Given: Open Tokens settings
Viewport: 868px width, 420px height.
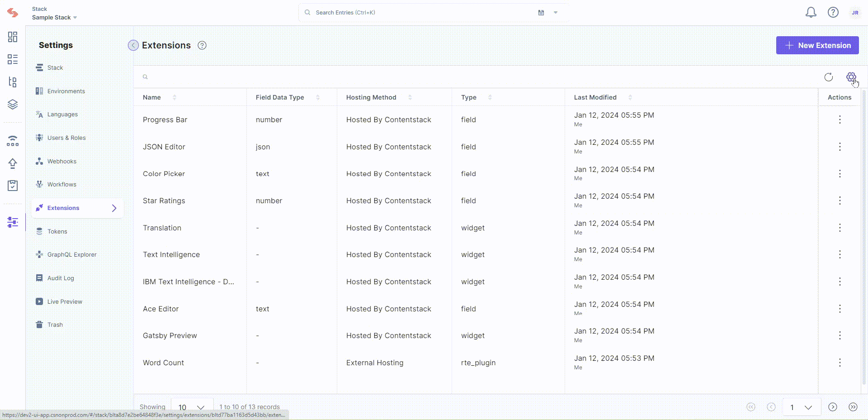Looking at the screenshot, I should click(77, 231).
